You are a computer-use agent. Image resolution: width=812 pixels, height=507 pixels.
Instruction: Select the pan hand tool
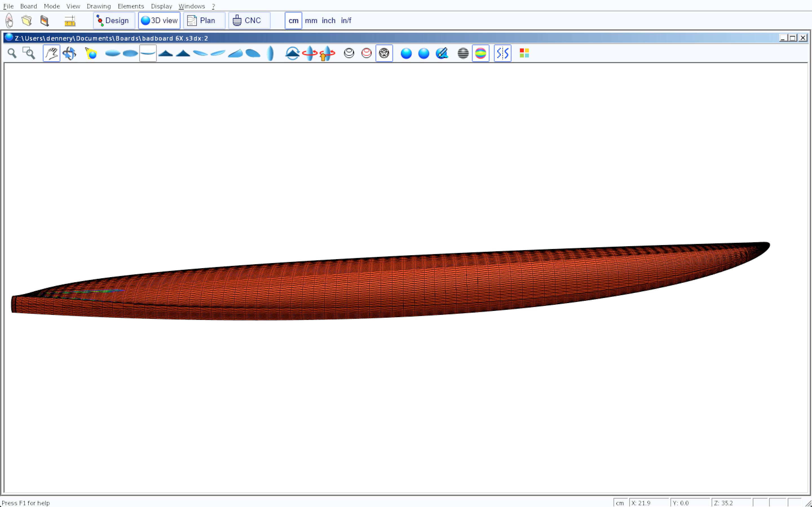click(x=51, y=53)
